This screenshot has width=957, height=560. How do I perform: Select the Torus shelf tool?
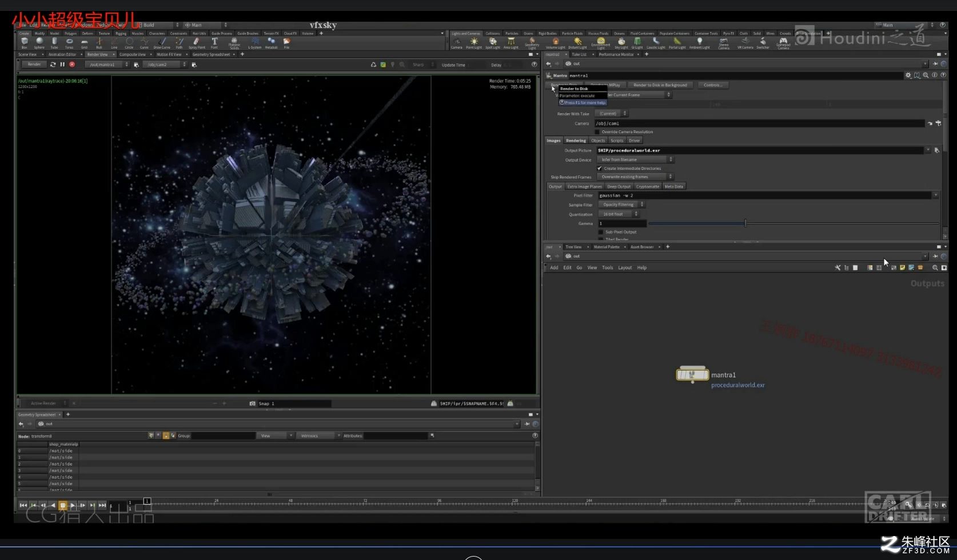69,43
